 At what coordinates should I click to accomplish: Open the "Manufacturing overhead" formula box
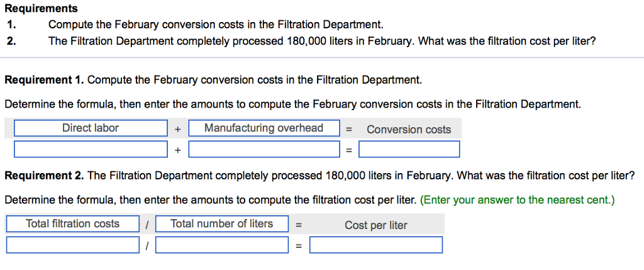click(264, 128)
